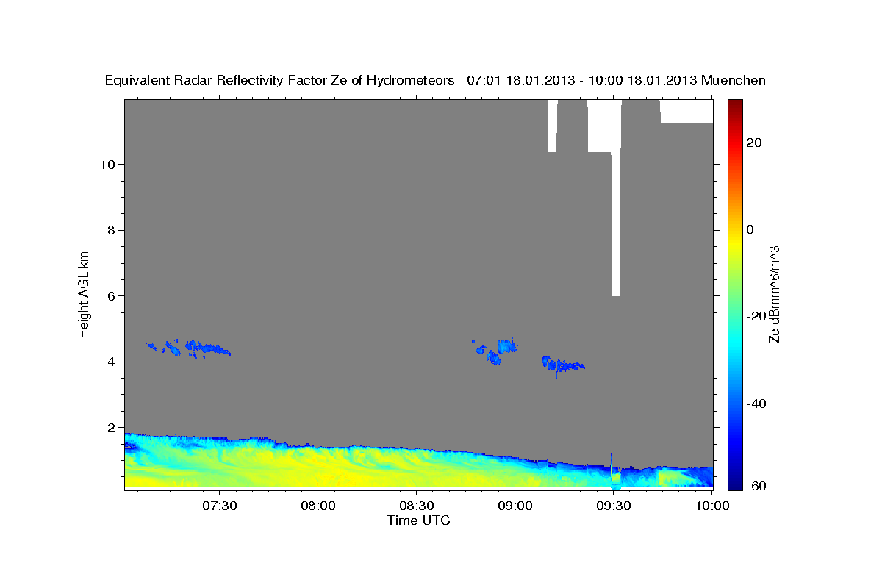Click the 09:30 time tick label
This screenshot has height=588, width=882.
614,506
